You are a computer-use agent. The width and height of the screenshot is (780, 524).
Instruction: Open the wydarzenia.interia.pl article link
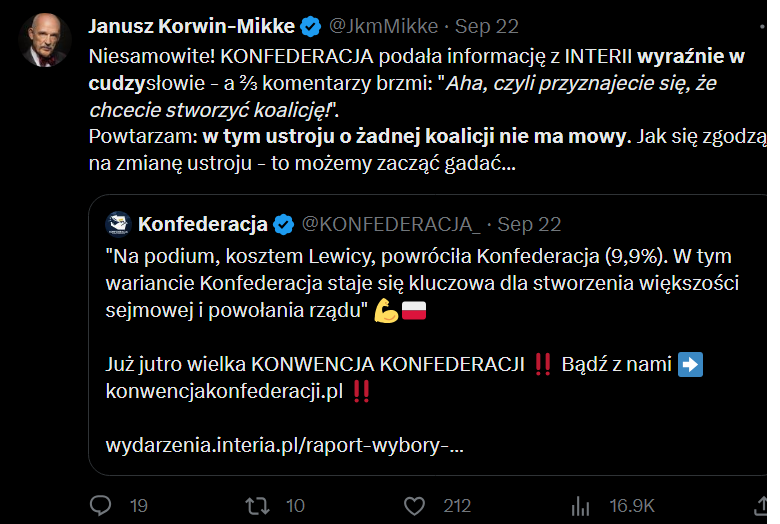coord(285,445)
